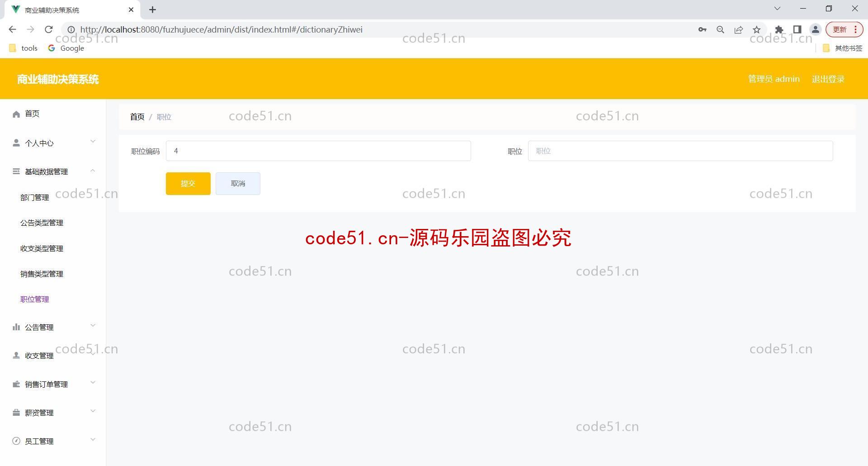Click the share page icon

[x=738, y=29]
